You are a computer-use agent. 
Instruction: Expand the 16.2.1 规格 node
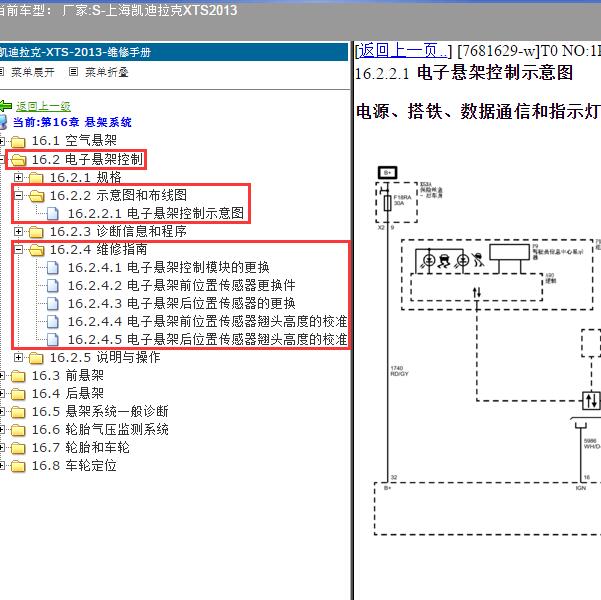pos(18,177)
